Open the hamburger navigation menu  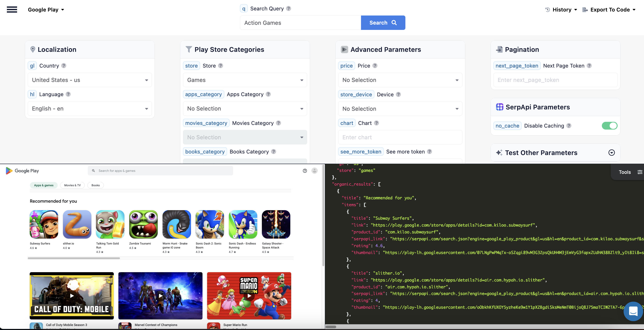pos(12,10)
